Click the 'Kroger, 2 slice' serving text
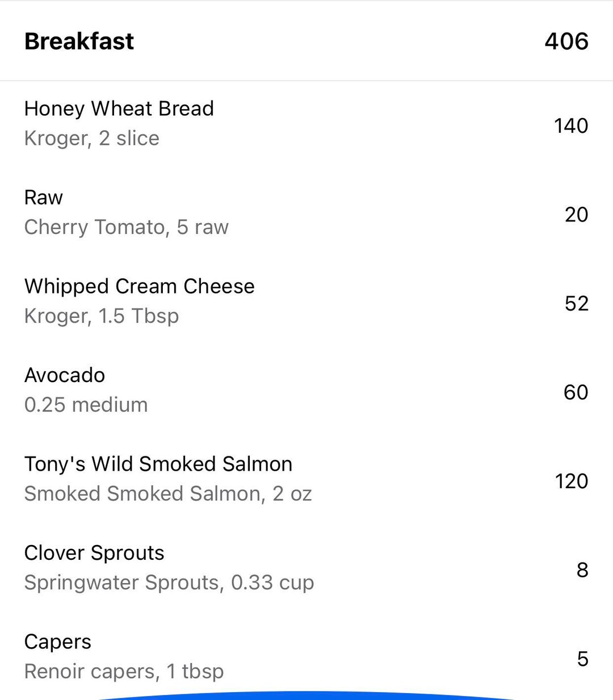Image resolution: width=613 pixels, height=700 pixels. 92,139
